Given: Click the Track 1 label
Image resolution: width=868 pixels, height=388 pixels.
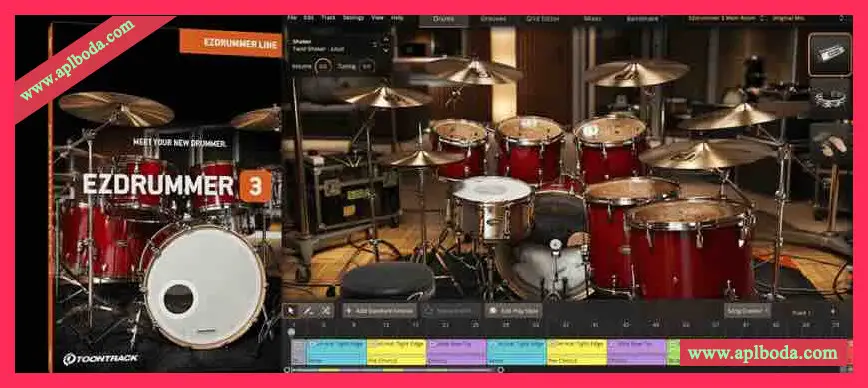Looking at the screenshot, I should pos(801,313).
